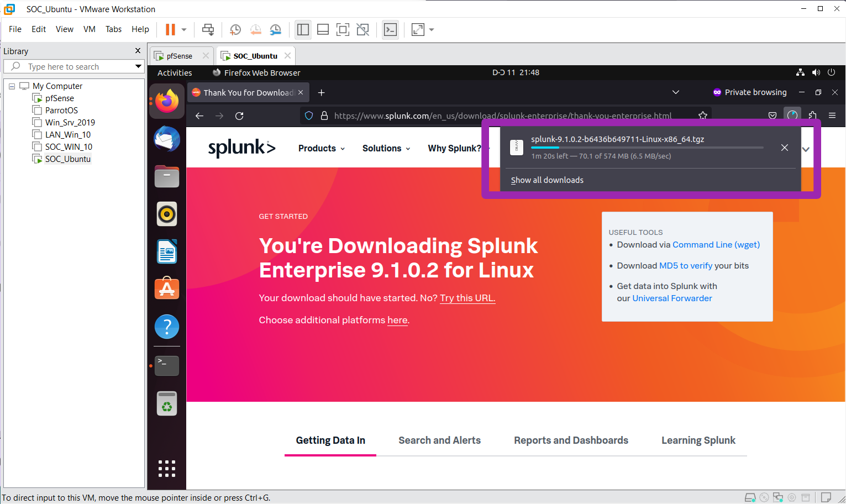Reload the Splunk page in Firefox
The width and height of the screenshot is (846, 504).
click(x=239, y=116)
